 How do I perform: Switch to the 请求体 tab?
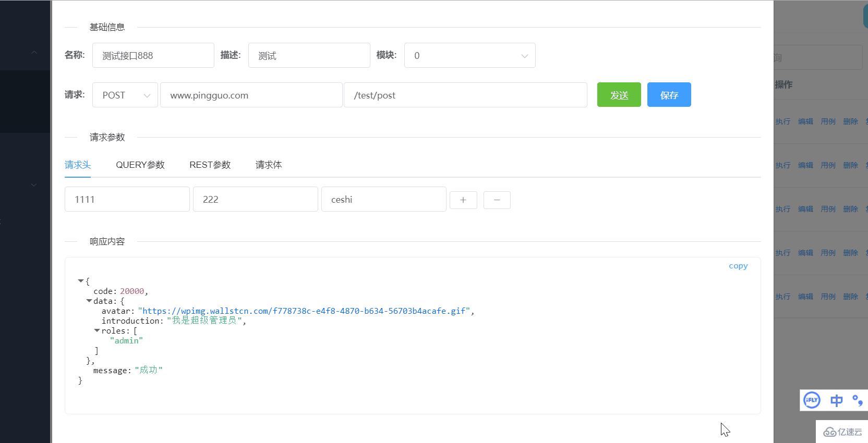[269, 165]
